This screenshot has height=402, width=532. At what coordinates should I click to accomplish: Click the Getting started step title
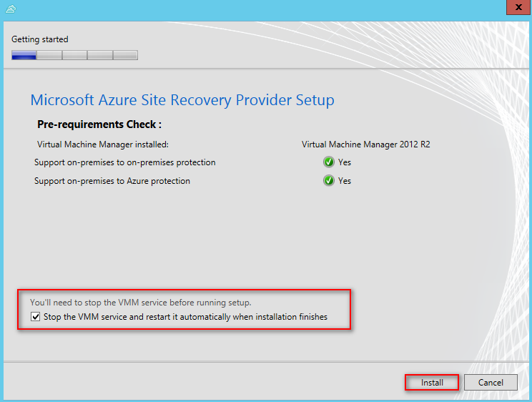point(40,39)
